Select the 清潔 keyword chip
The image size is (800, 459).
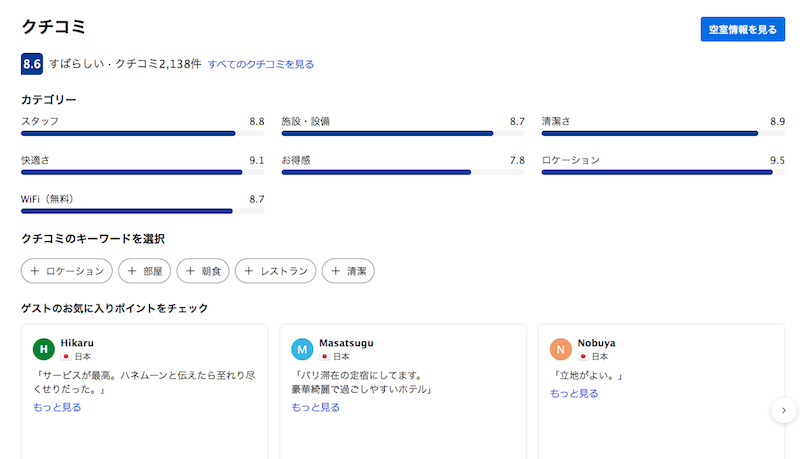coord(348,271)
